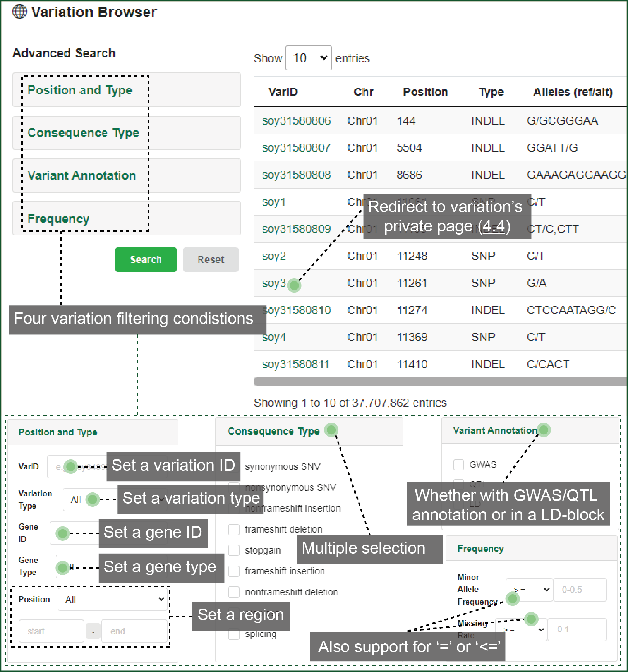Check the GWAS annotation checkbox

pyautogui.click(x=459, y=464)
